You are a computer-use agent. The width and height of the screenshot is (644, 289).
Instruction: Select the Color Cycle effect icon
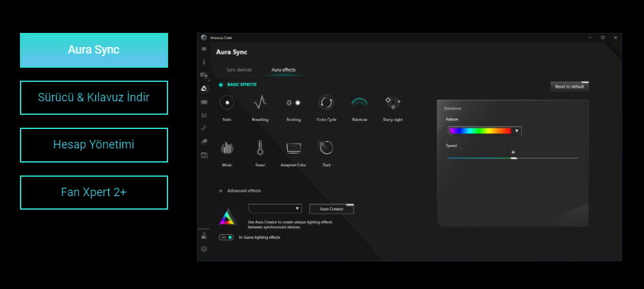point(326,102)
